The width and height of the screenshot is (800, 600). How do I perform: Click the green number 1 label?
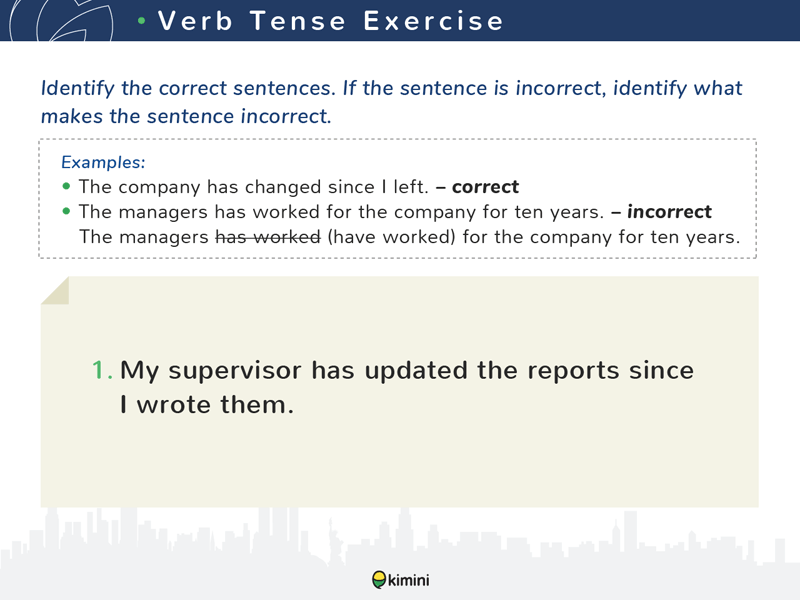coord(102,370)
